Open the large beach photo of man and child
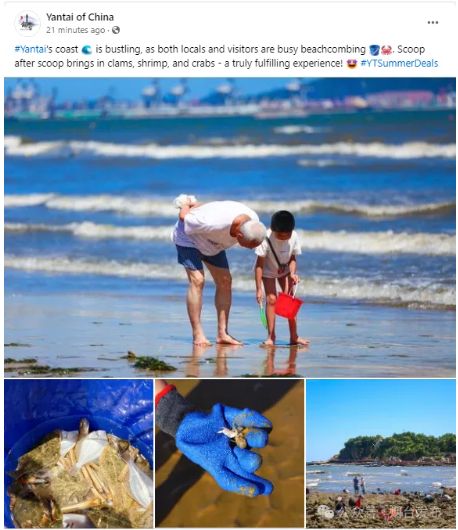 (x=230, y=227)
